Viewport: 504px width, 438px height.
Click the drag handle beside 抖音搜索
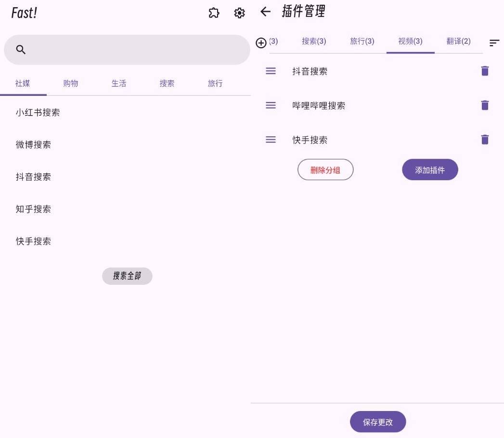270,70
